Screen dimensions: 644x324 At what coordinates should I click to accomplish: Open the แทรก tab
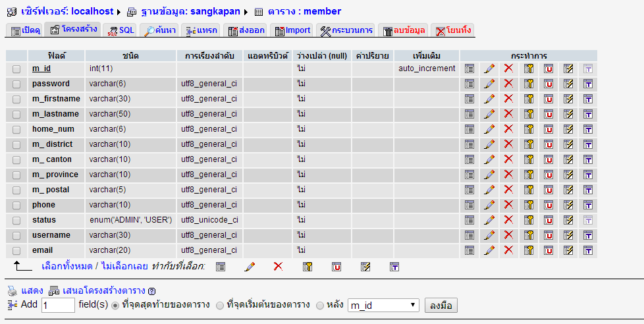pyautogui.click(x=201, y=30)
